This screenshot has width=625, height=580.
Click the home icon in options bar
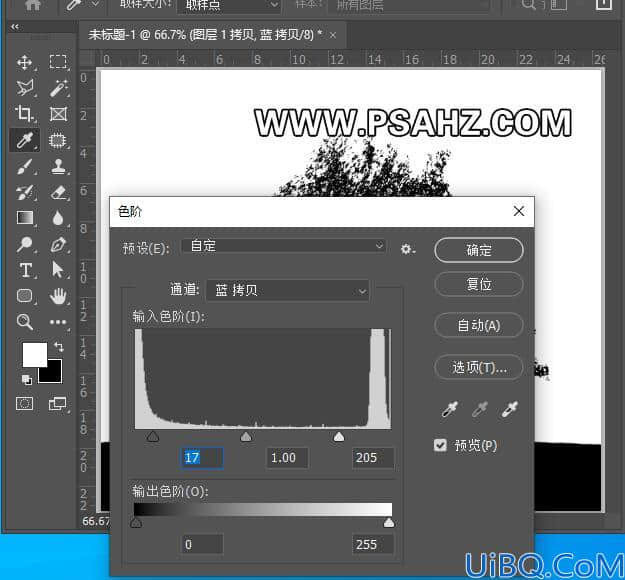33,4
